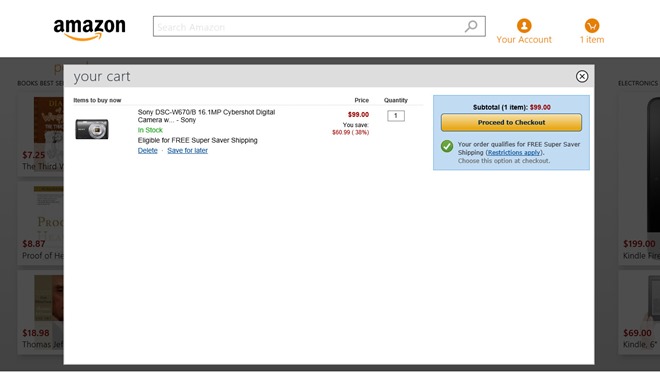Open Your Account icon
660x372 pixels.
[x=524, y=26]
